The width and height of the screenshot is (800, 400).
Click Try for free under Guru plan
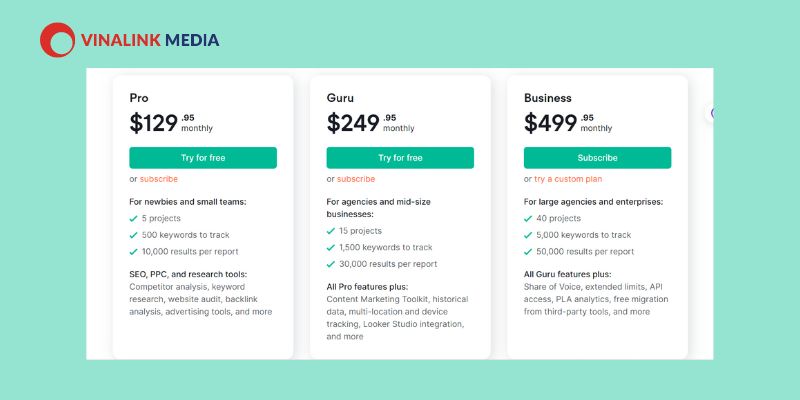tap(400, 158)
